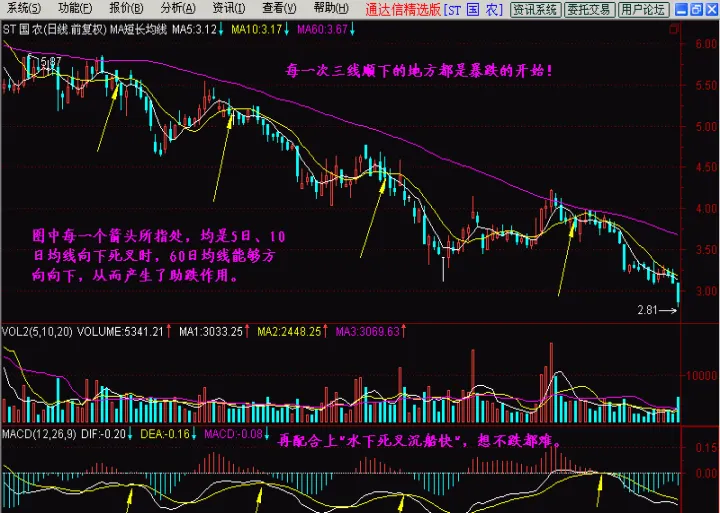Screen dimensions: 720x513
Task: Click the 资讯系统 button
Action: coord(535,10)
